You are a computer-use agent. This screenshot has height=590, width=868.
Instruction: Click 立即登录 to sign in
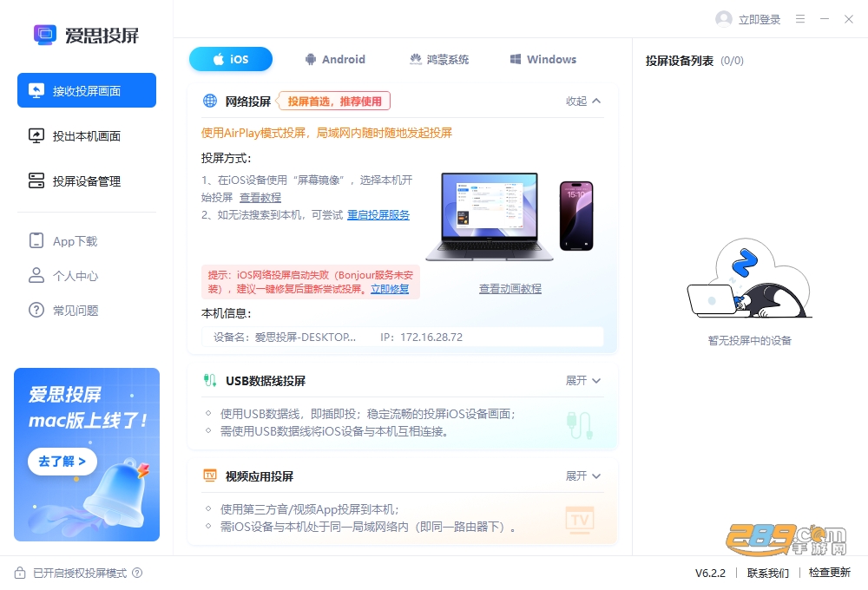(x=759, y=20)
